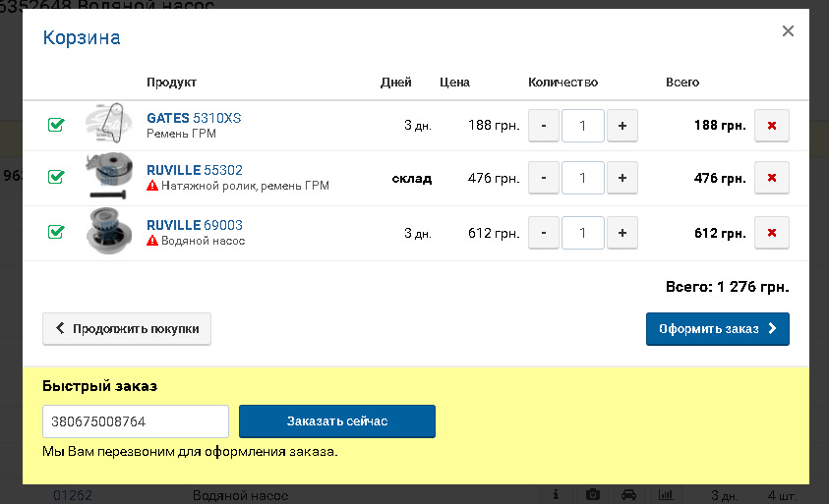Viewport: 829px width, 504px height.
Task: Click Продолжить покупки button
Action: 127,328
